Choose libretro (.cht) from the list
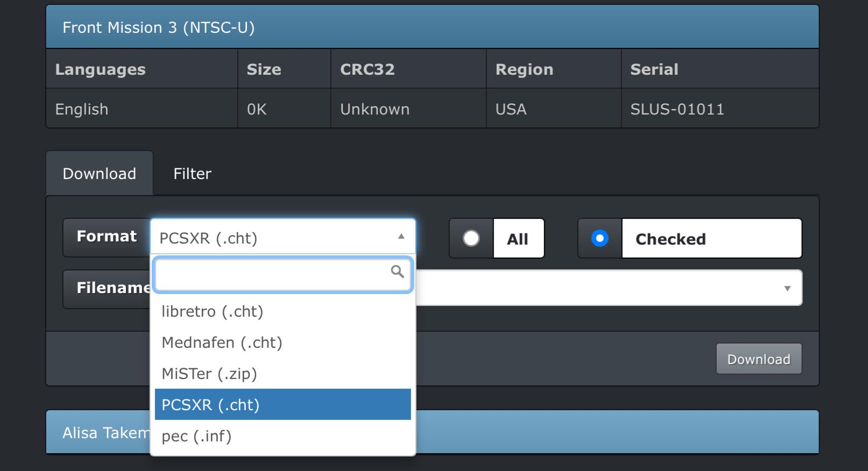868x471 pixels. 213,311
